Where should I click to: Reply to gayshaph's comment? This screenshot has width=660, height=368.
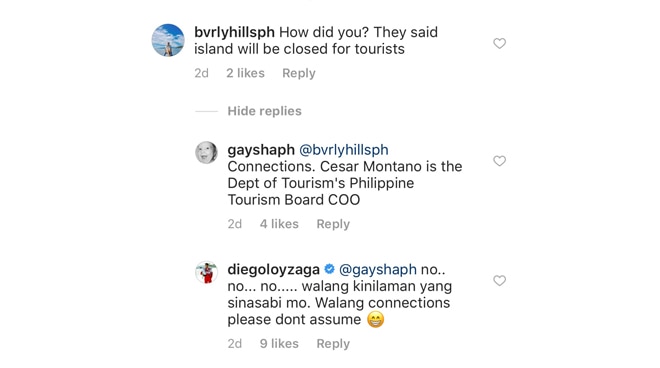333,224
